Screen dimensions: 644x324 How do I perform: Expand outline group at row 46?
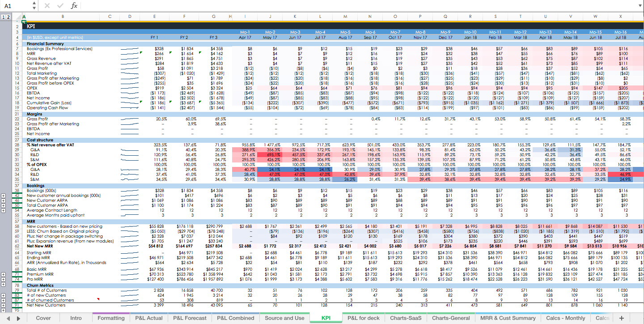point(4,200)
